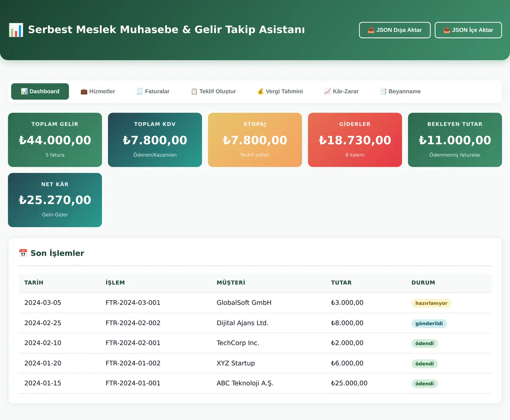Click the Toplam KDV summary card

(155, 140)
